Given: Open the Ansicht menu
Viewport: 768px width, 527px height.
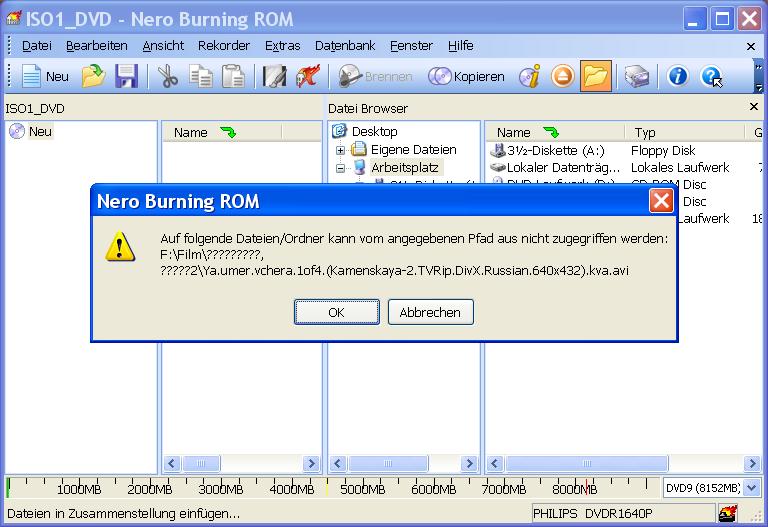Looking at the screenshot, I should (x=163, y=46).
